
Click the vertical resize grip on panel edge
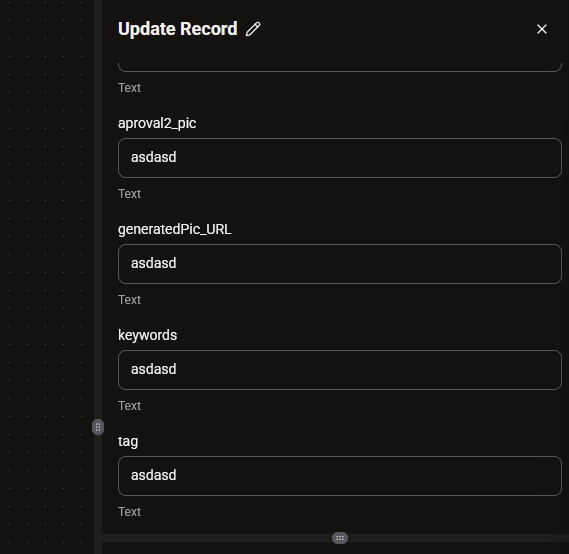pos(98,427)
